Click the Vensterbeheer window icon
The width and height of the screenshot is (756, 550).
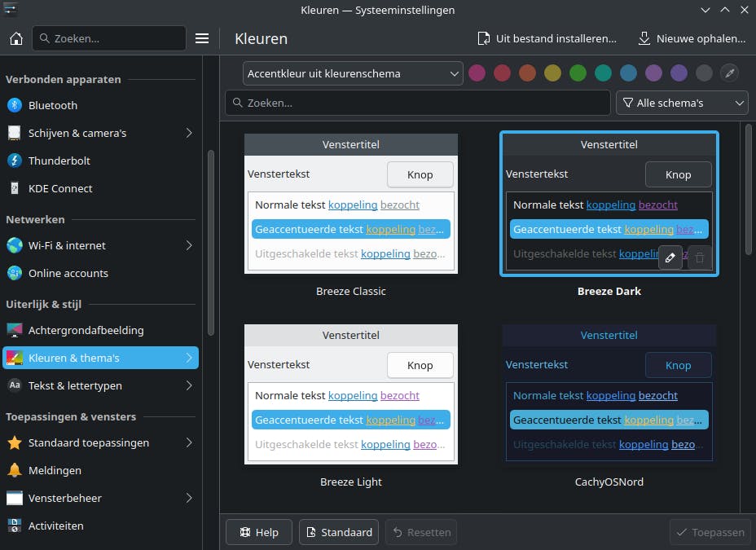(15, 498)
